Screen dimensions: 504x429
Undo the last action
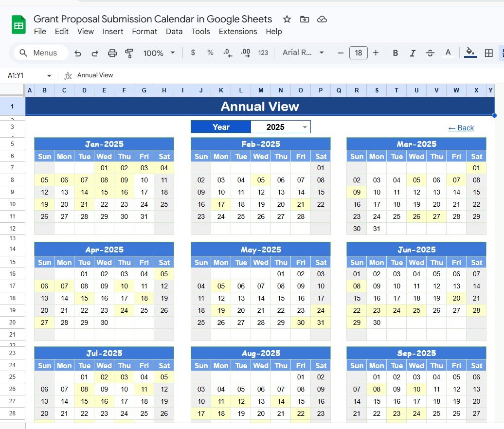[x=78, y=53]
